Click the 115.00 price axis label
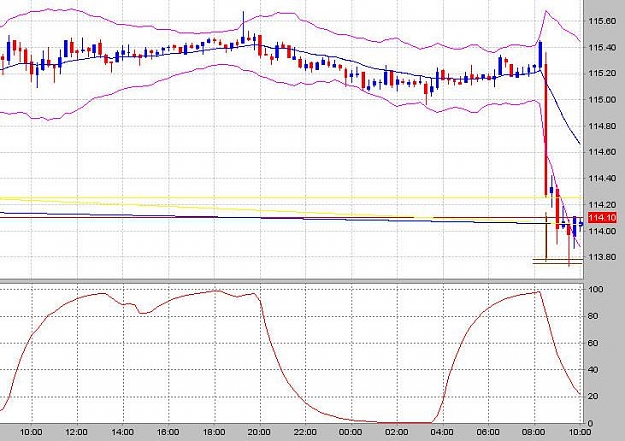This screenshot has height=441, width=625. click(x=602, y=100)
